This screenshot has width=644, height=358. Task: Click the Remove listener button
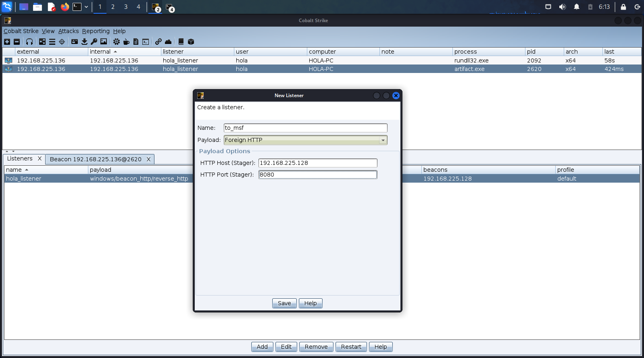pos(316,347)
